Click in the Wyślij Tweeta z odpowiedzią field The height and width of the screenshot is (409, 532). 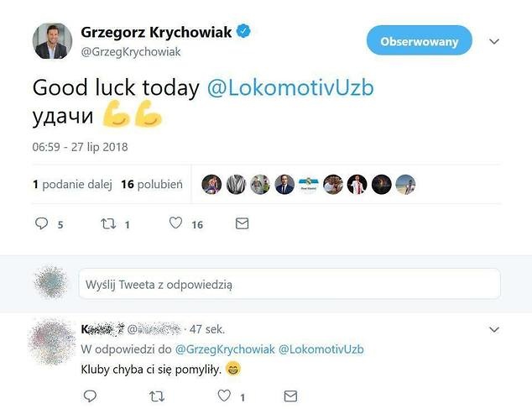[289, 284]
